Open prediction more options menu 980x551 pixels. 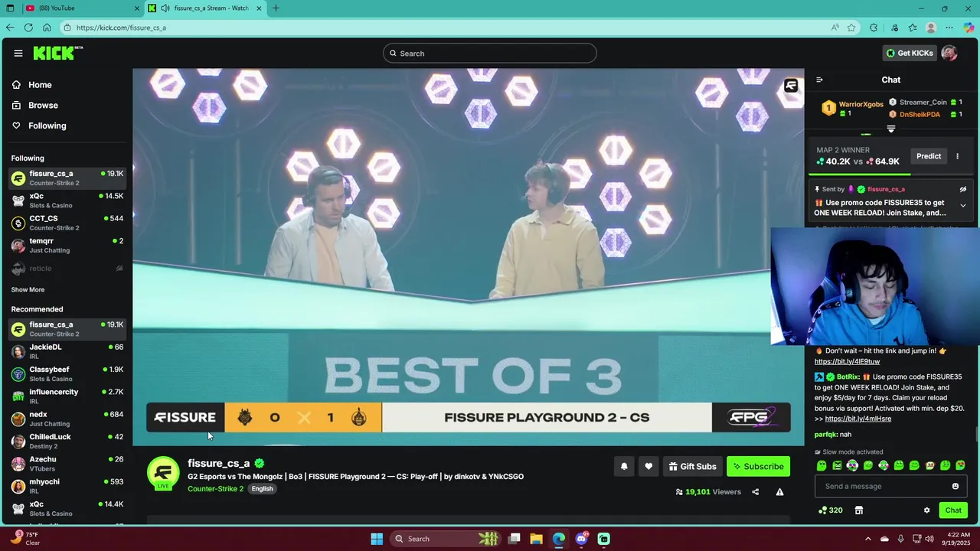point(957,156)
